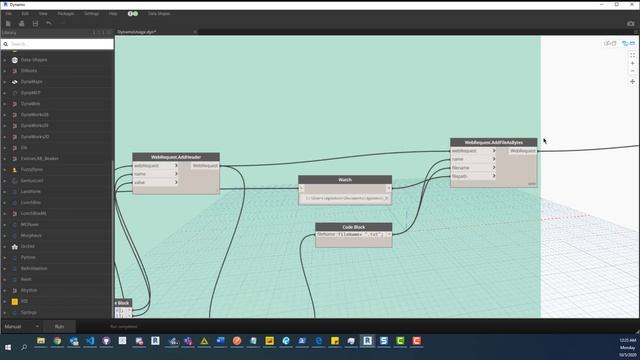Open File Explorer from the taskbar
The height and width of the screenshot is (360, 640).
tap(41, 341)
